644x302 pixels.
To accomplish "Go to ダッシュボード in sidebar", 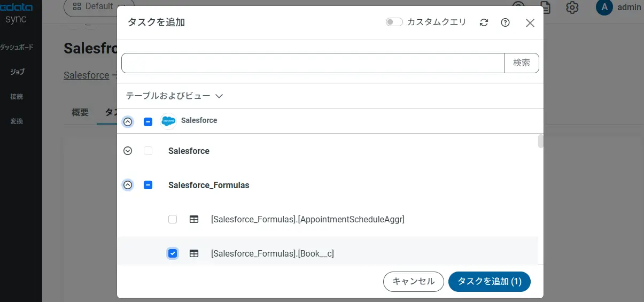I will [x=17, y=47].
